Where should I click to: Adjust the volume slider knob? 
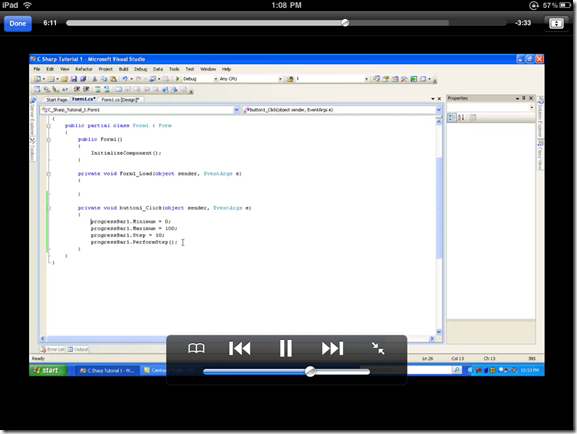click(x=310, y=371)
